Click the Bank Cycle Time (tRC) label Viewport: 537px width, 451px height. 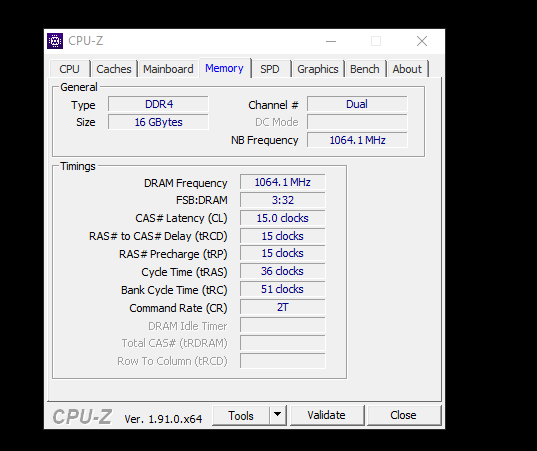tap(174, 290)
